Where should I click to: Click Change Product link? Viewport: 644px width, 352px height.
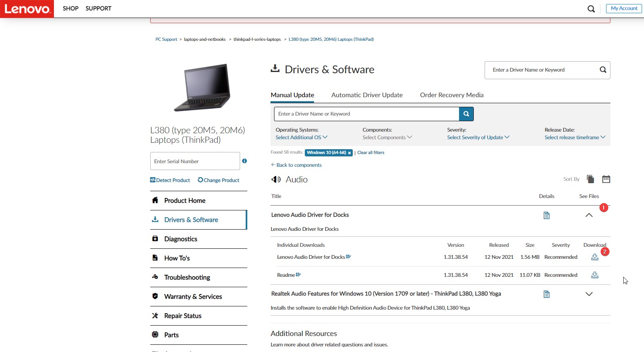tap(219, 180)
